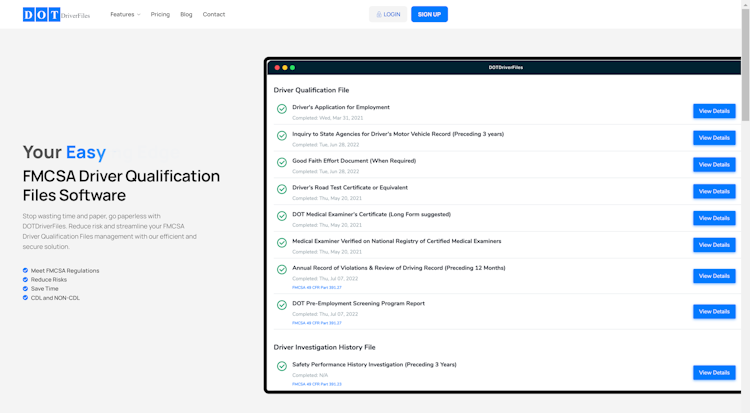View Details for Good Faith Effort Document
This screenshot has height=413, width=750.
(714, 165)
